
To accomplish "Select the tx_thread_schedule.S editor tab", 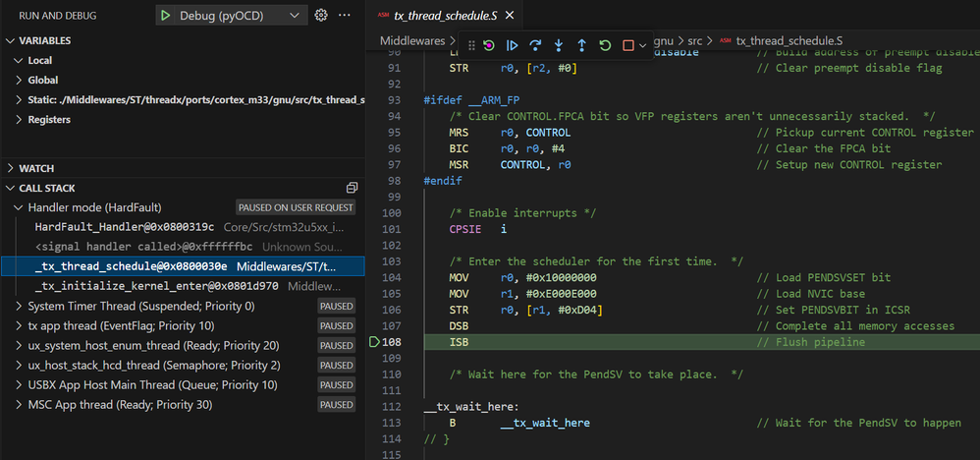I will click(445, 16).
